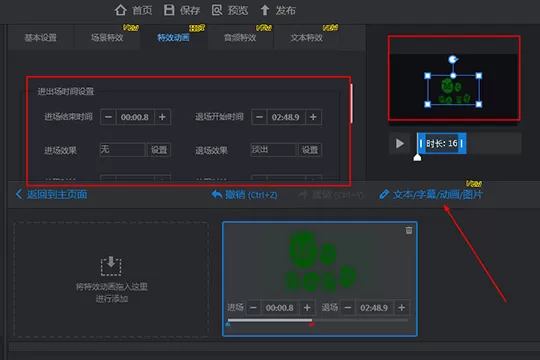Click 设置 button for 退场效果

(310, 150)
